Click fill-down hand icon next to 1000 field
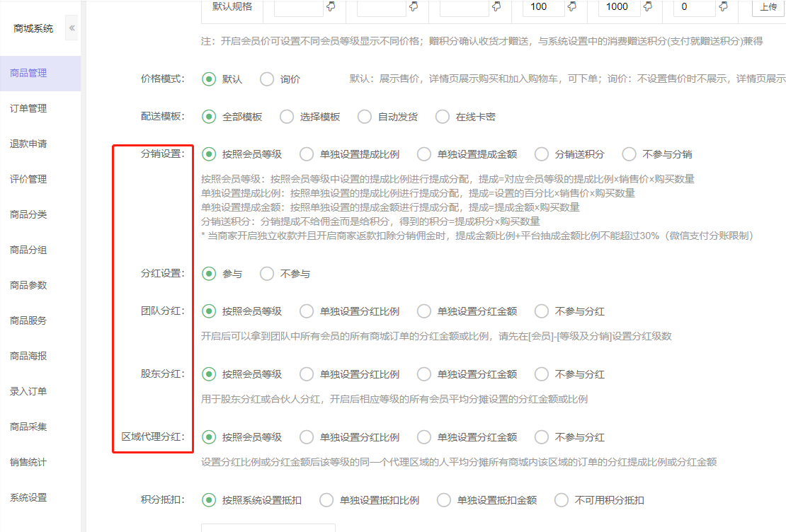 pyautogui.click(x=647, y=6)
